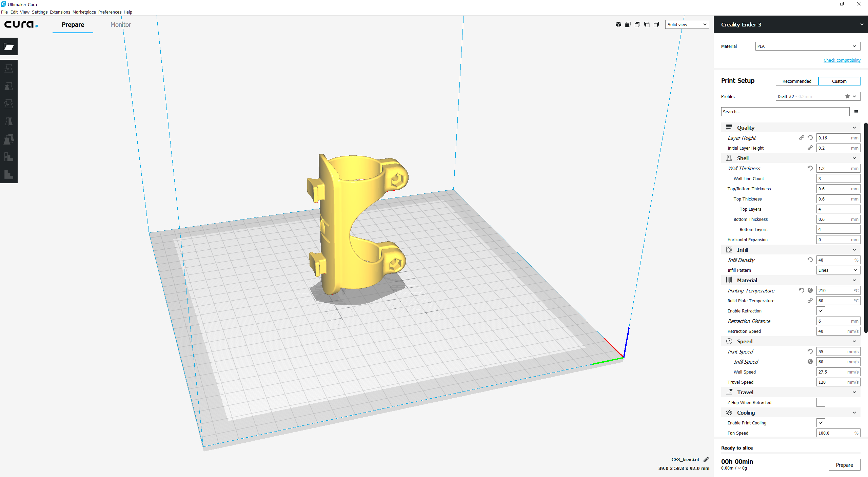The image size is (868, 477).
Task: Select the Move tool in left toolbar
Action: point(9,69)
